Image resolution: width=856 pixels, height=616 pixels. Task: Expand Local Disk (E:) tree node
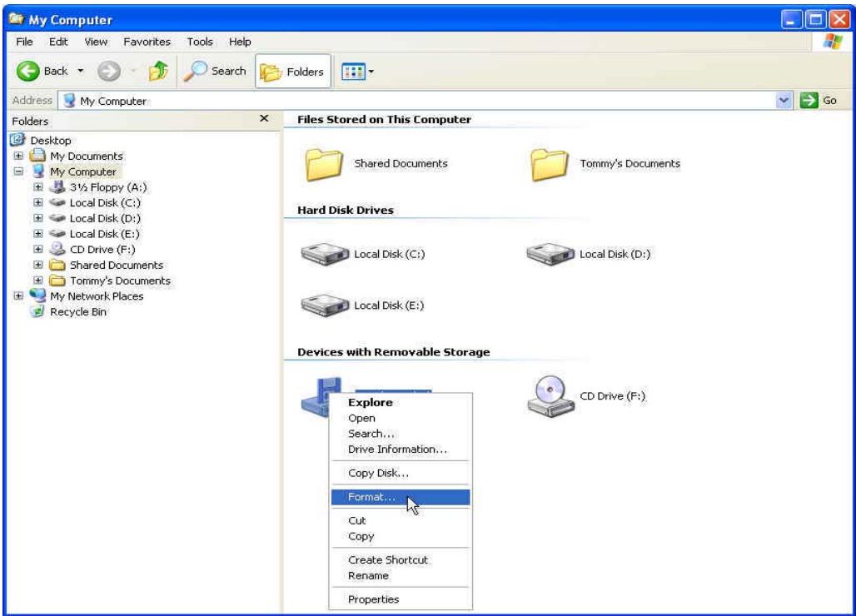[x=37, y=234]
